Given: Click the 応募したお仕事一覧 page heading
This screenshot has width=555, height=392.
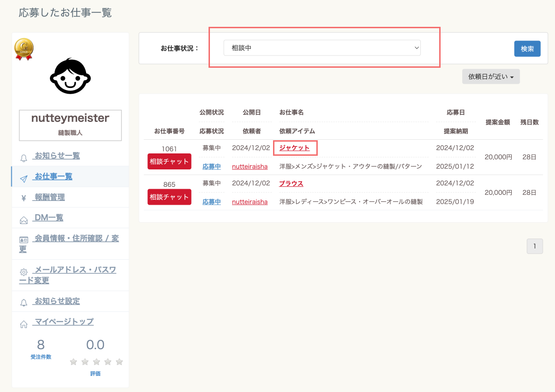Looking at the screenshot, I should 65,13.
